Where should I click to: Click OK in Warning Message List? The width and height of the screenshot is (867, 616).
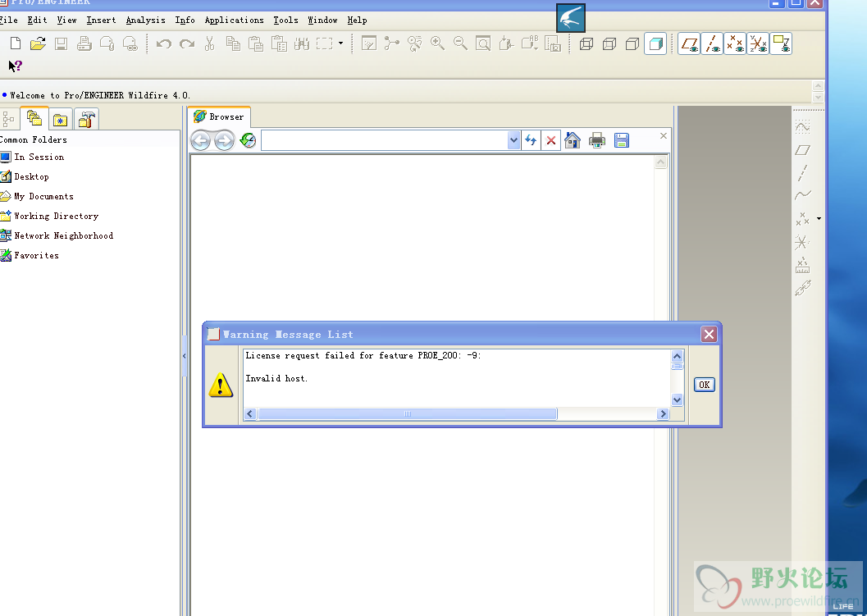tap(705, 385)
